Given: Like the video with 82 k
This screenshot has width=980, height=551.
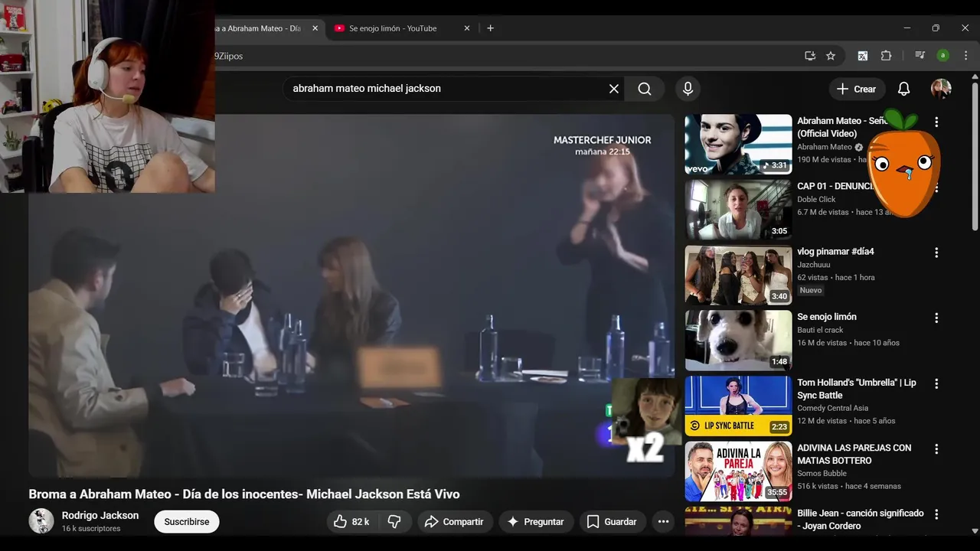Looking at the screenshot, I should coord(353,522).
